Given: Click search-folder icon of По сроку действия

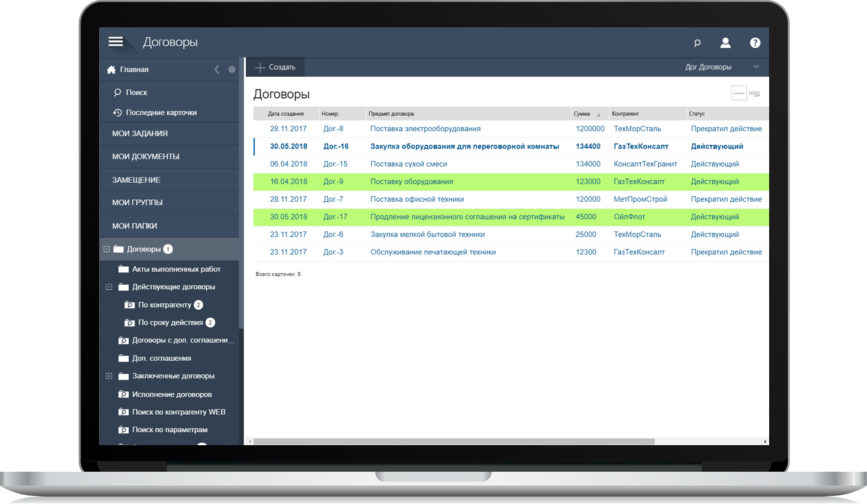Looking at the screenshot, I should 129,323.
